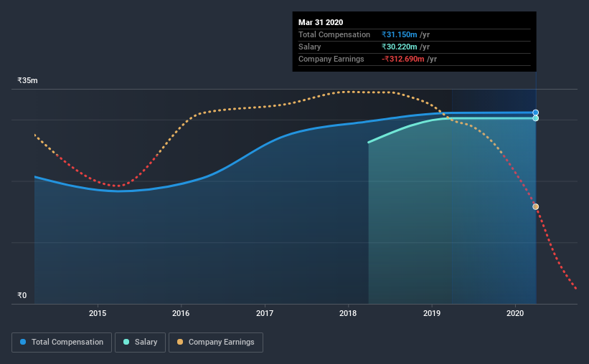Click the blue dot in Total Compensation legend
Screen dimensions: 589x364
23,342
